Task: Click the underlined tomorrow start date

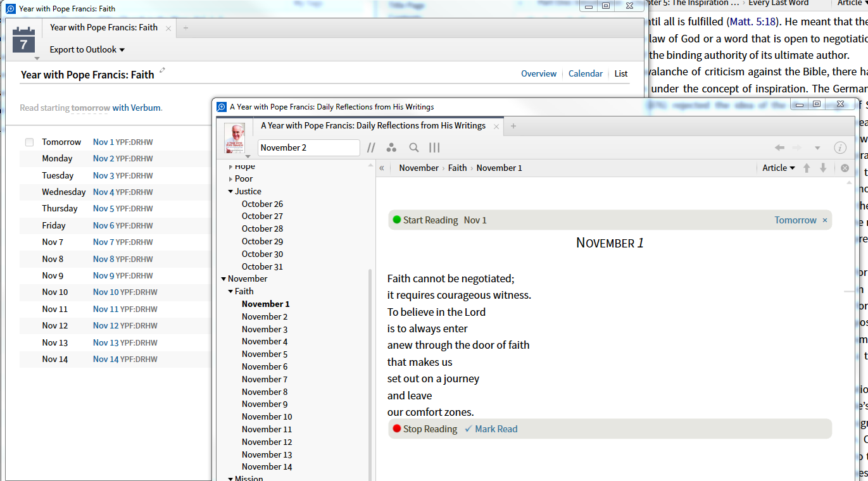Action: point(91,108)
